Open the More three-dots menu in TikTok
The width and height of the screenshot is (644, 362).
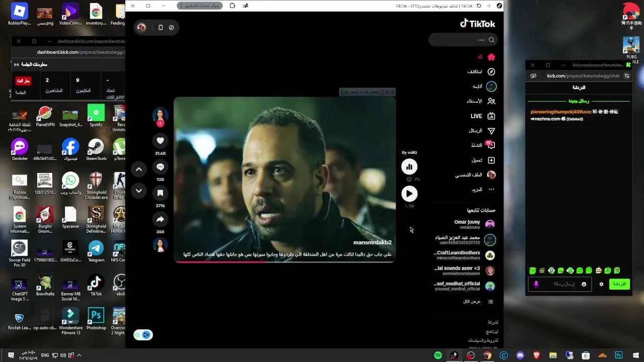coord(492,190)
